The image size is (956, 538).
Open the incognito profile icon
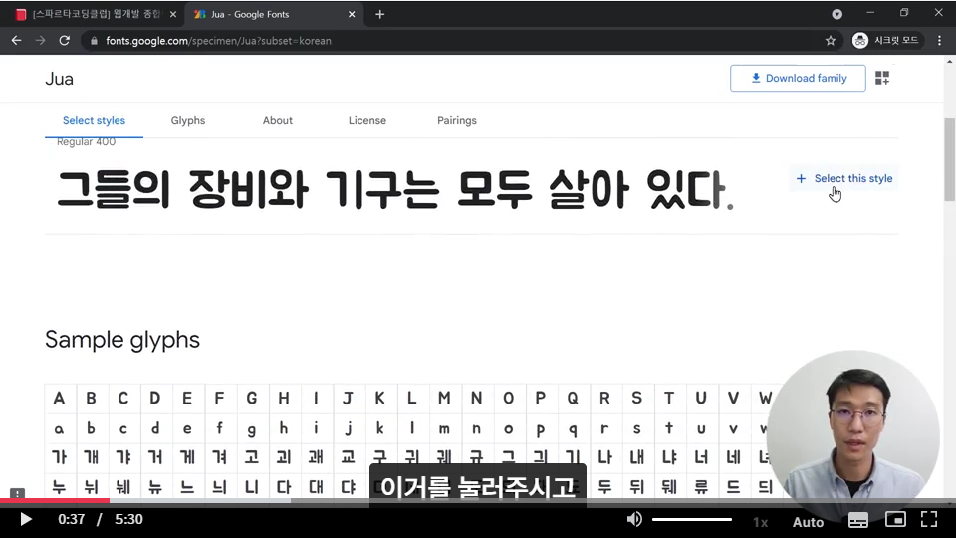[860, 41]
